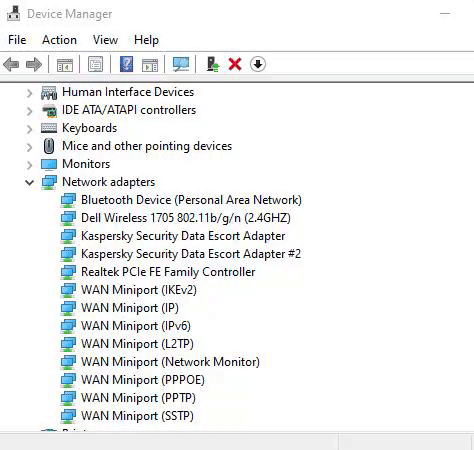Click the Network adapters category icon
Screen dimensions: 474x450
pos(49,182)
